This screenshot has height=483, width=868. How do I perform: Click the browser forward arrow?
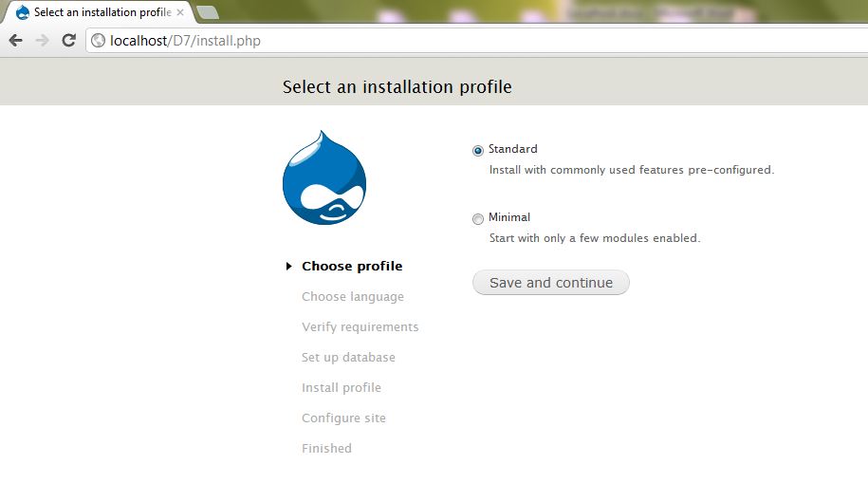click(42, 41)
